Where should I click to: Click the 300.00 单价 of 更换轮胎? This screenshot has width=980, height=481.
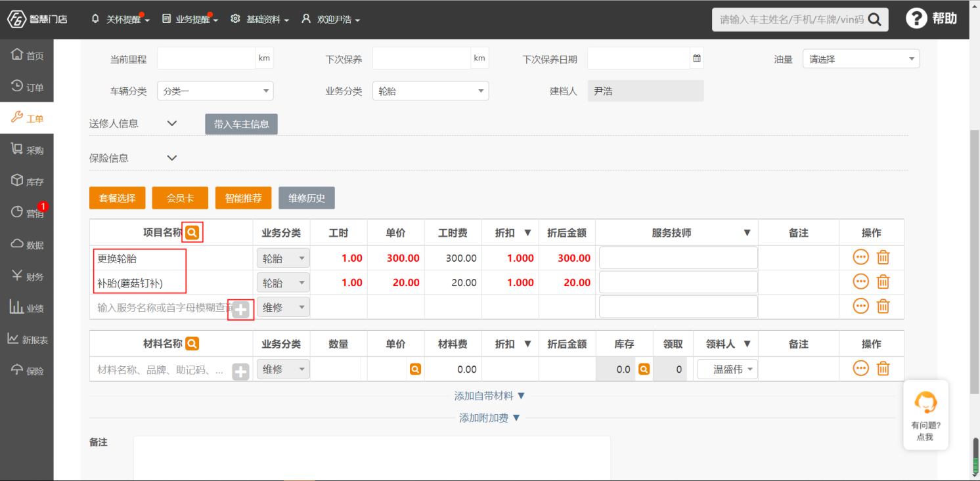(403, 258)
